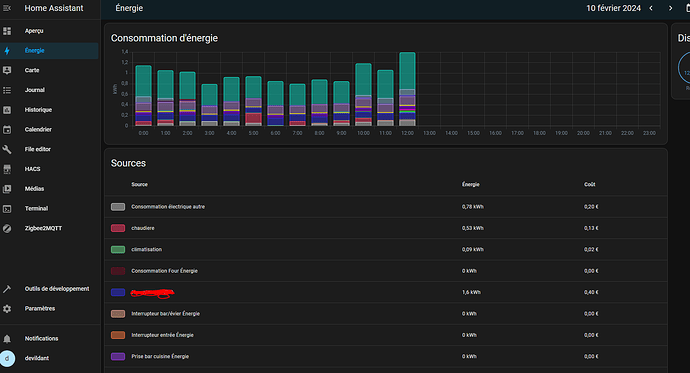The height and width of the screenshot is (373, 690).
Task: Open the File editor wrench icon
Action: pyautogui.click(x=7, y=150)
